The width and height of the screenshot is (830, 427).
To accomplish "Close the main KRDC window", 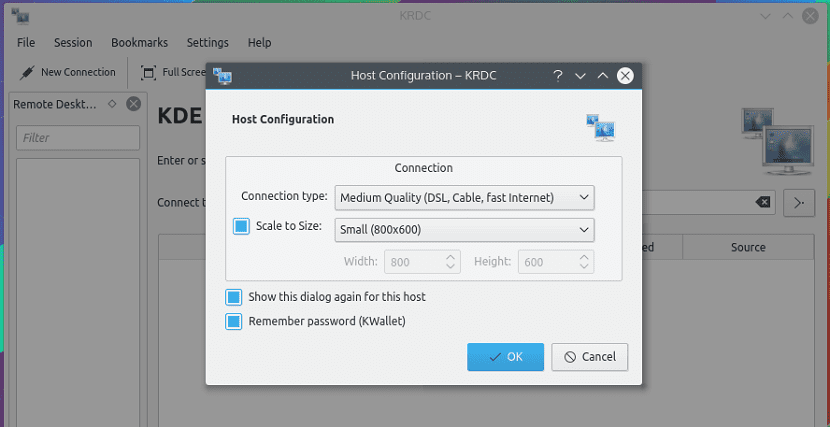I will (810, 16).
